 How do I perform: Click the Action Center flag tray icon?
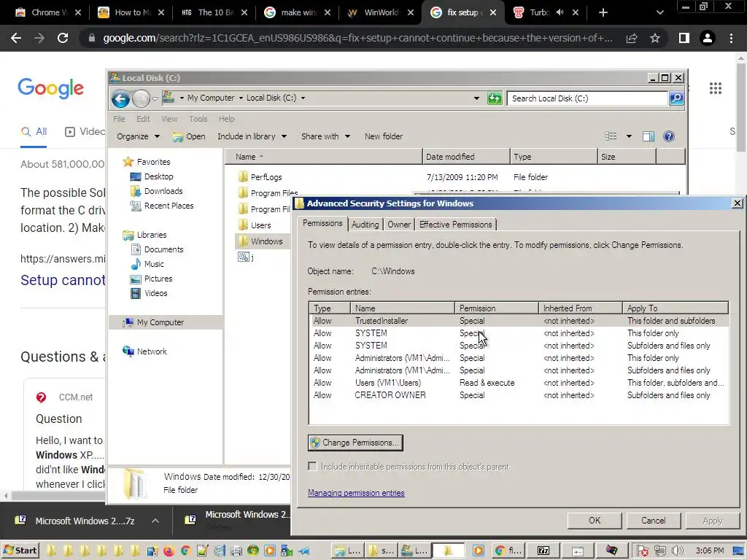point(642,551)
